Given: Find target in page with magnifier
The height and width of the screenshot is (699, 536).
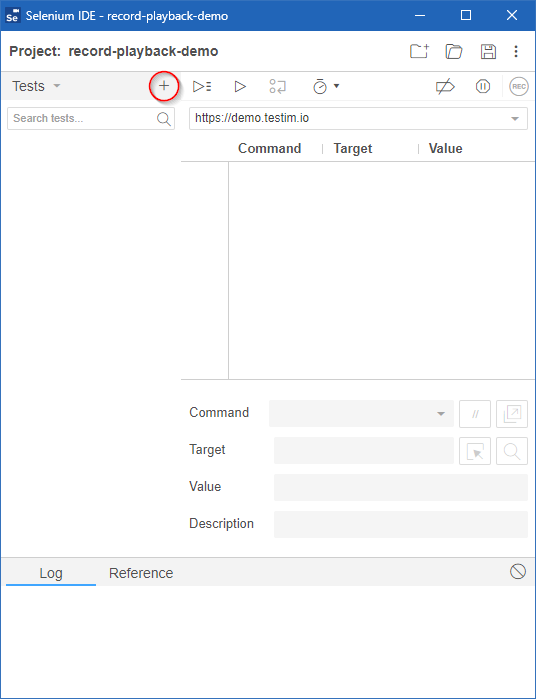Looking at the screenshot, I should [512, 451].
